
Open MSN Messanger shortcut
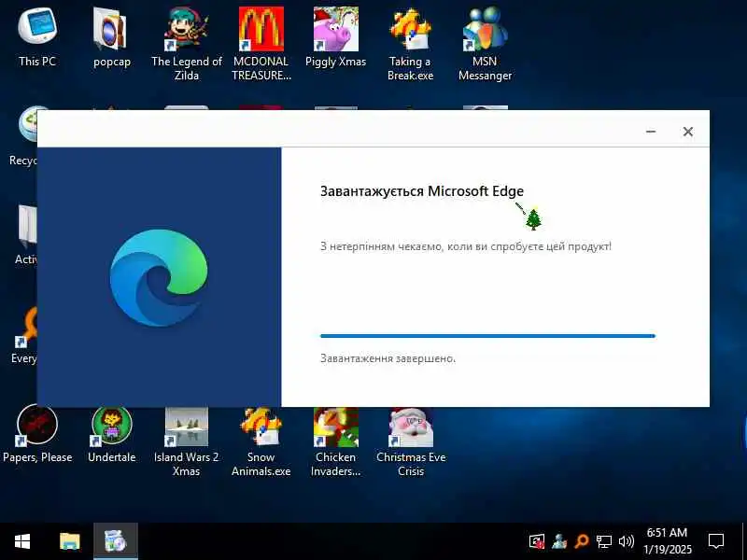point(485,43)
